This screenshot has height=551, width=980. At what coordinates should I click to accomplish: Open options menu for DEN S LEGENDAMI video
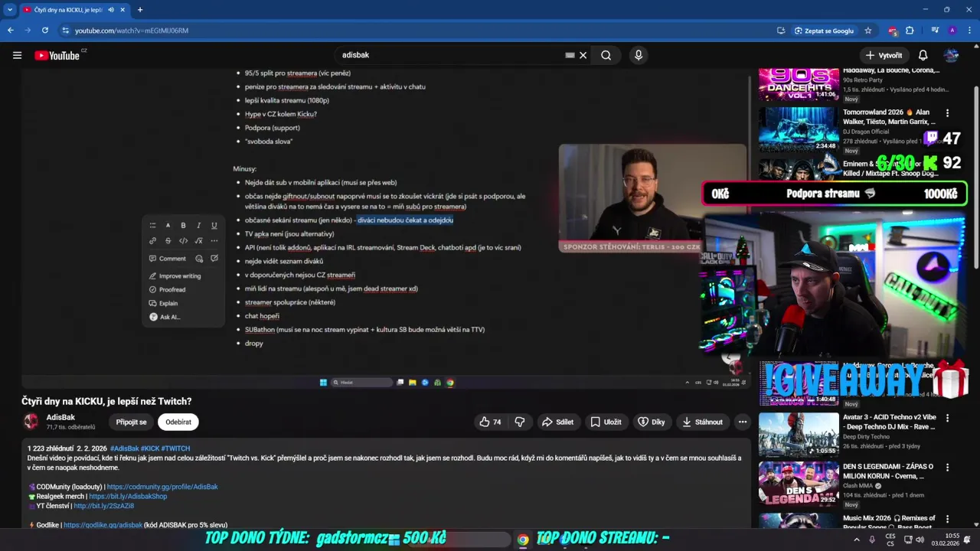point(947,467)
